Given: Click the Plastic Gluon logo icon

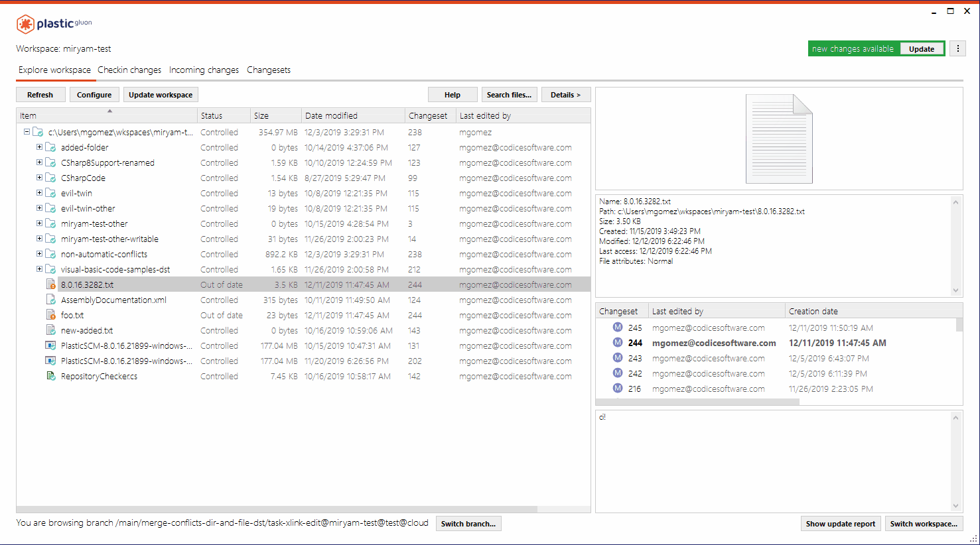Looking at the screenshot, I should (x=24, y=24).
